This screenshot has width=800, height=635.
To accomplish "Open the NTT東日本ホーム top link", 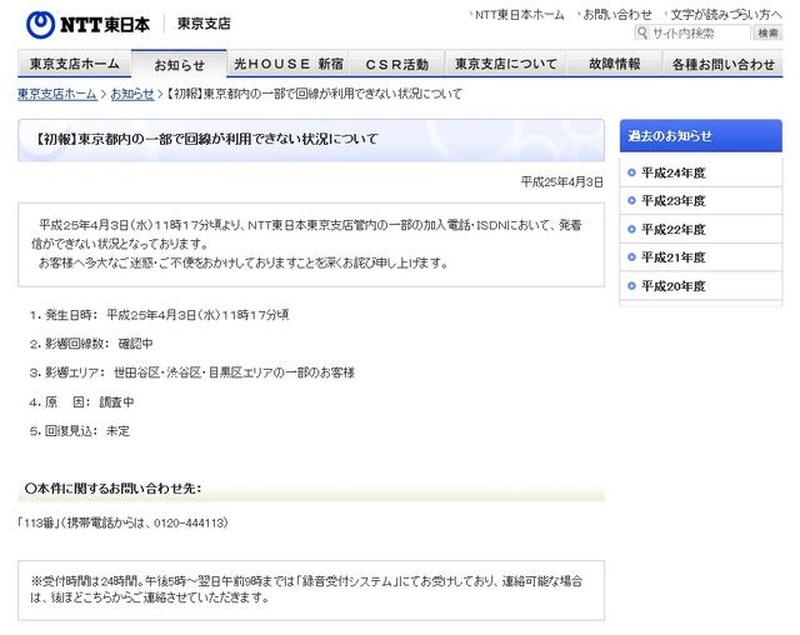I will (519, 14).
